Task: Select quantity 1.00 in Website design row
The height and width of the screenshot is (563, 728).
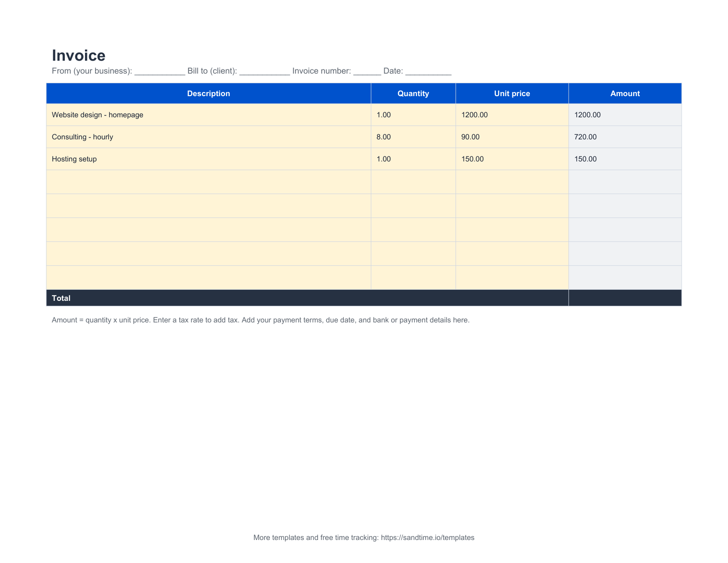Action: pyautogui.click(x=413, y=115)
